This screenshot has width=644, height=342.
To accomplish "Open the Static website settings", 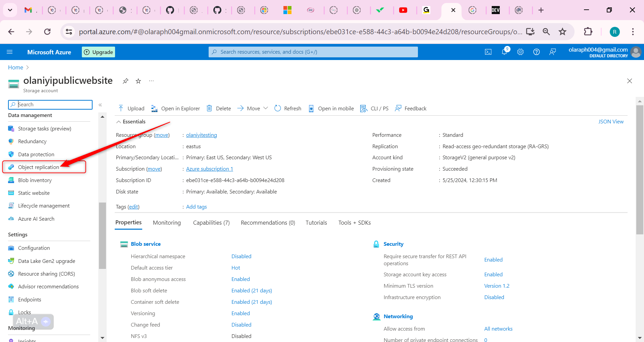I will click(x=34, y=193).
